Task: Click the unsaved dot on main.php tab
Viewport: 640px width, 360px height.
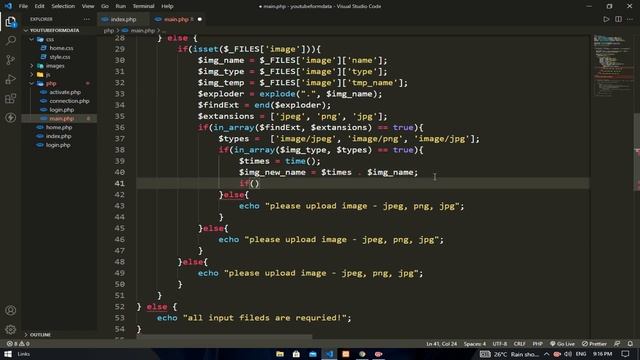Action: pos(200,19)
